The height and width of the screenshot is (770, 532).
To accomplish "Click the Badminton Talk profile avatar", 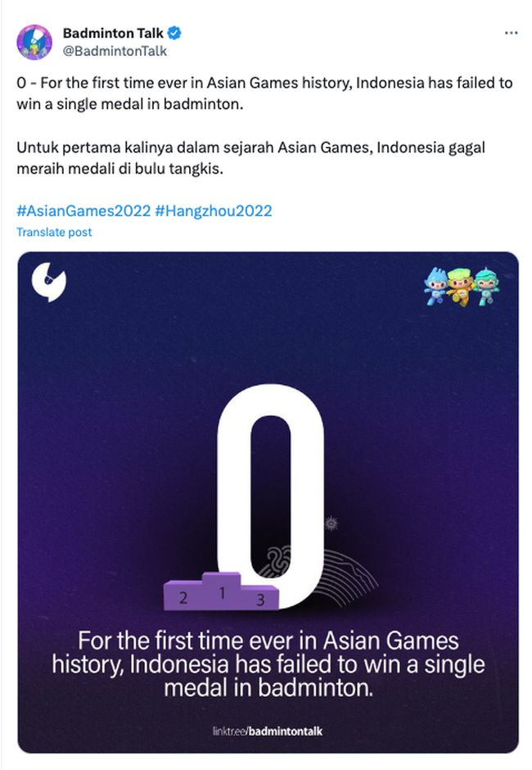I will click(34, 43).
